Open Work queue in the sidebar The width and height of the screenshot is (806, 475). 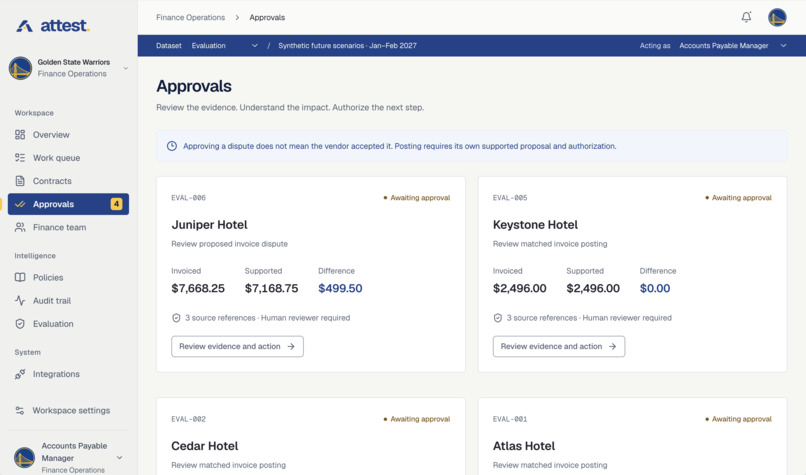tap(68, 158)
